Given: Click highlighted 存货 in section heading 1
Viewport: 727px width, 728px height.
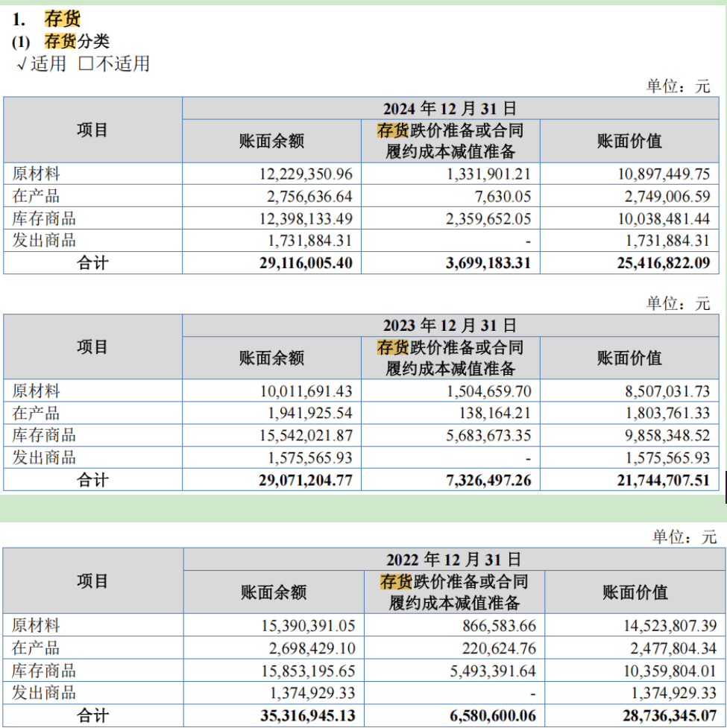Looking at the screenshot, I should pos(62,19).
